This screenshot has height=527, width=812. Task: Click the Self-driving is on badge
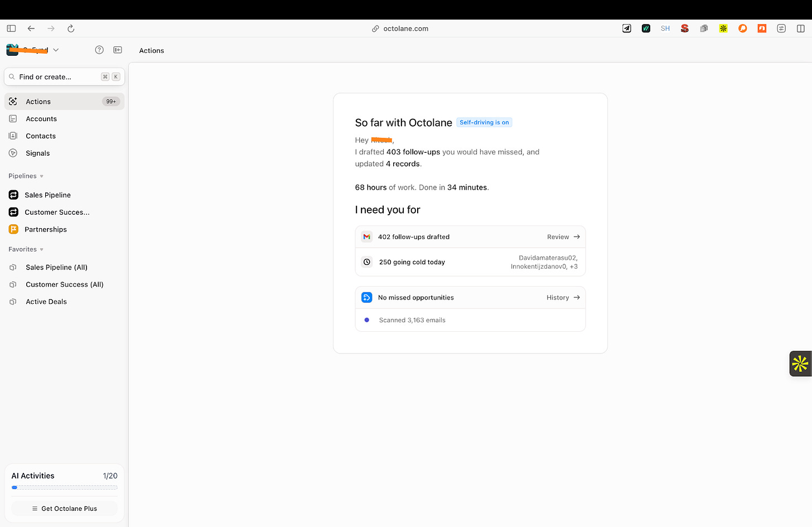pyautogui.click(x=484, y=122)
